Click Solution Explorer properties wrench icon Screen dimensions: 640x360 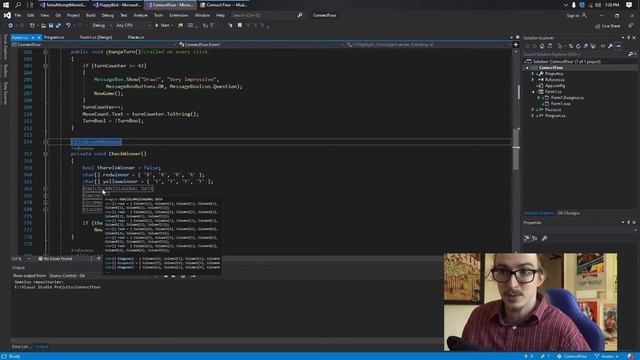610,46
